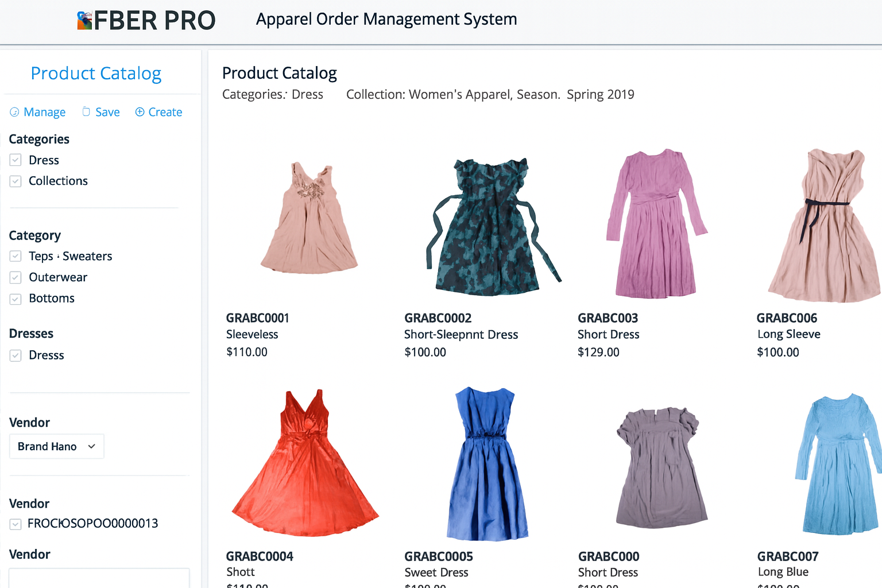Open the Product Catalog sidebar heading
The image size is (882, 588).
(x=96, y=73)
